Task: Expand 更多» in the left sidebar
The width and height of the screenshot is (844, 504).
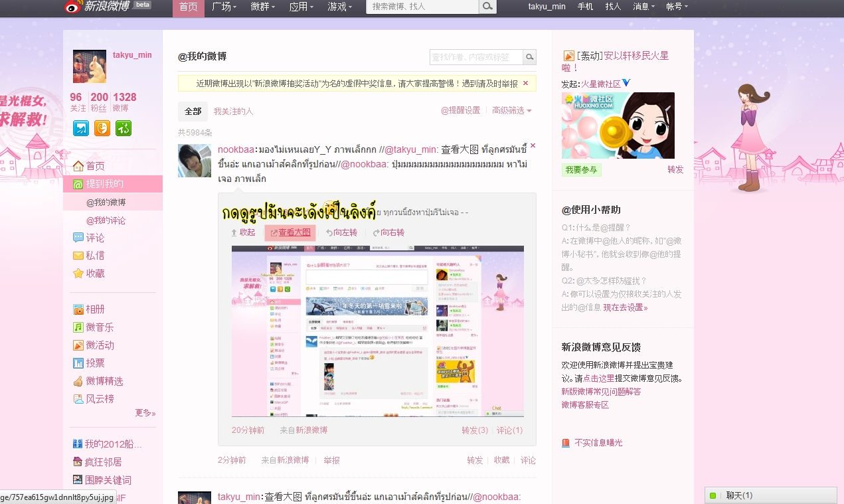Action: tap(145, 413)
